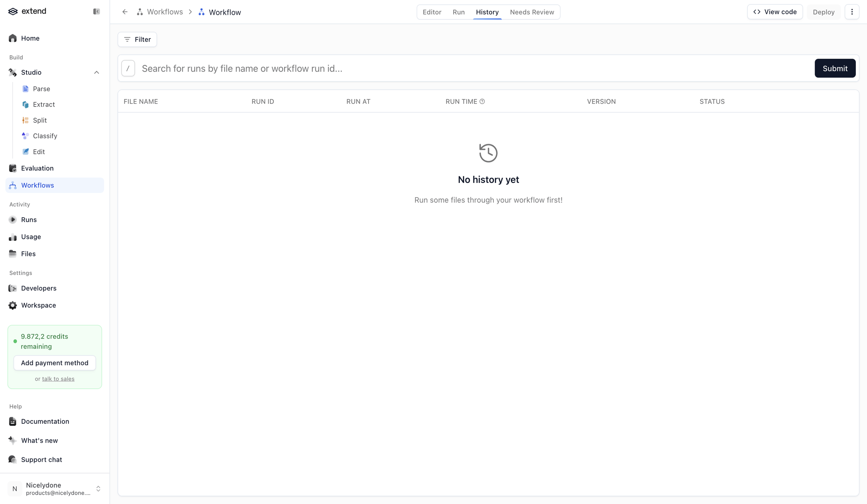Open Usage in the sidebar
Viewport: 867px width, 504px height.
(x=55, y=237)
